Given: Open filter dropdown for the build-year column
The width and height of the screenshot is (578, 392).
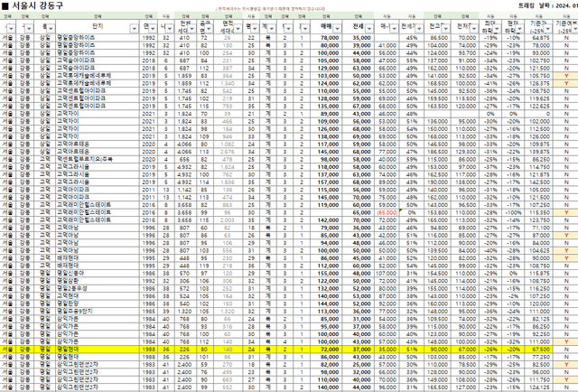Looking at the screenshot, I should pos(153,29).
